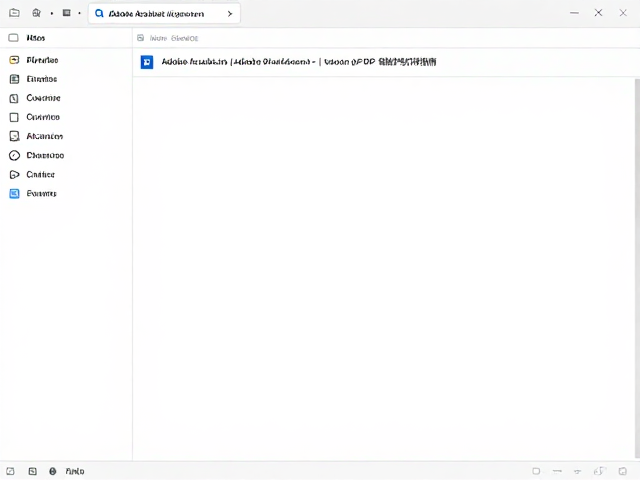
Task: Click the grey results header text
Action: pos(174,38)
